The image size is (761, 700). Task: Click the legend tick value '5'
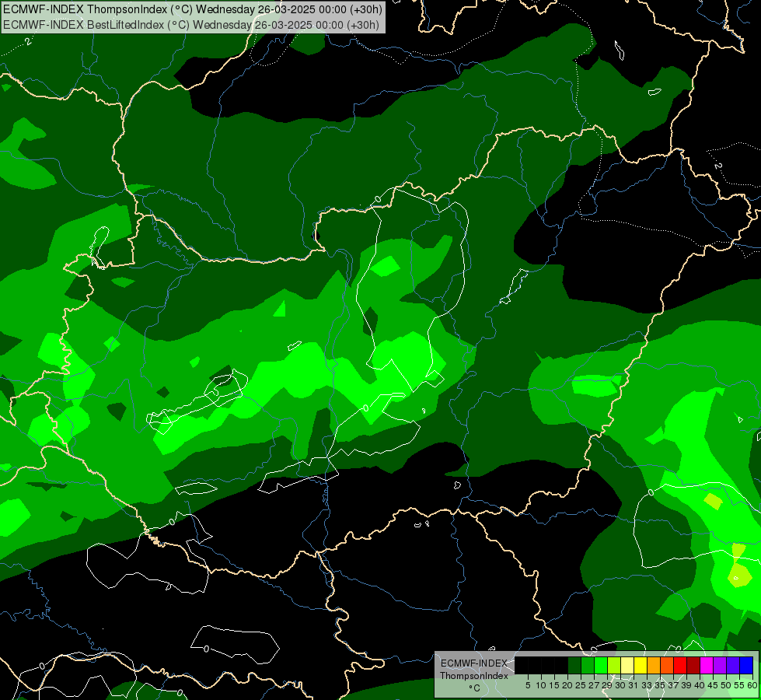528,685
